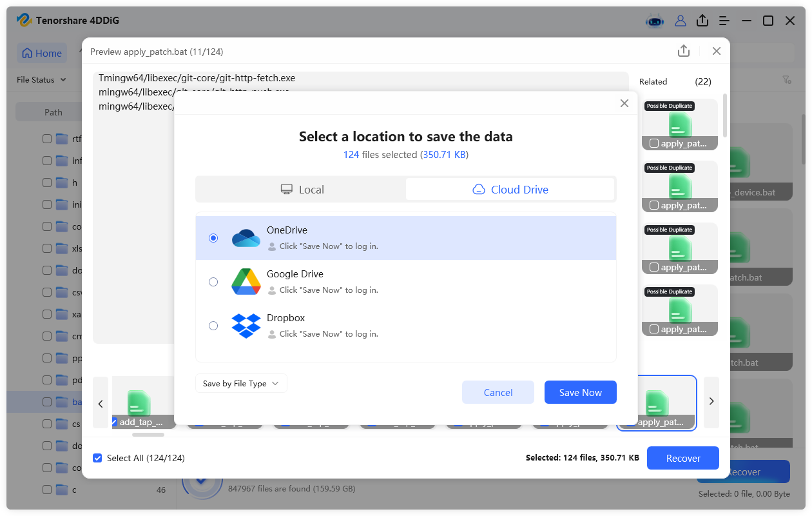Image resolution: width=812 pixels, height=516 pixels.
Task: Click the Tenorshare 4DDiG logo
Action: pyautogui.click(x=24, y=21)
